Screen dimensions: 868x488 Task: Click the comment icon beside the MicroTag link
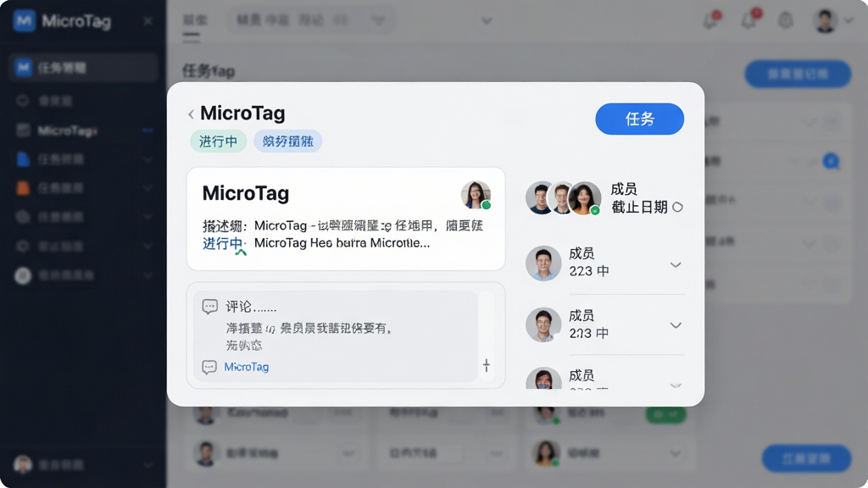pos(209,367)
